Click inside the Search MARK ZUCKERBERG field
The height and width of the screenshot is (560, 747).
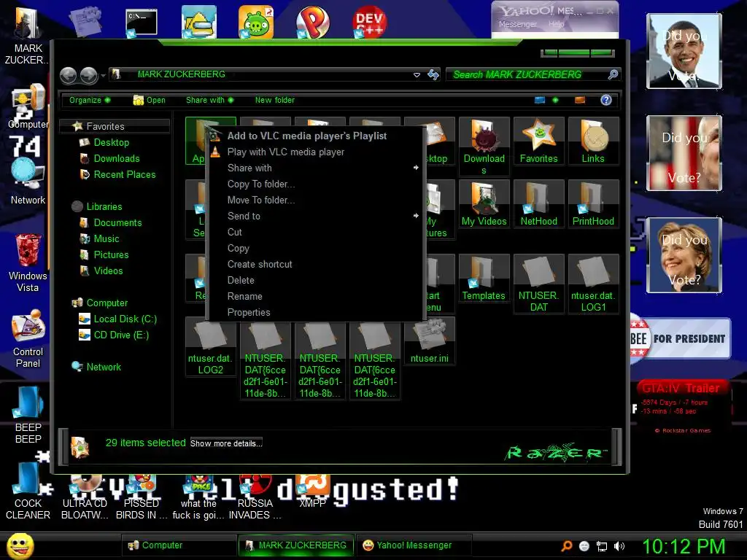coord(527,74)
